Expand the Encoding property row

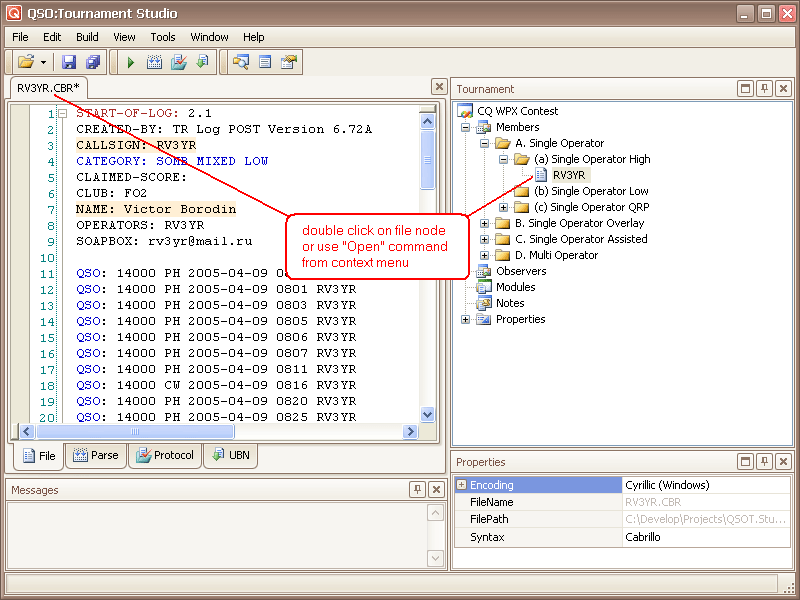click(461, 485)
